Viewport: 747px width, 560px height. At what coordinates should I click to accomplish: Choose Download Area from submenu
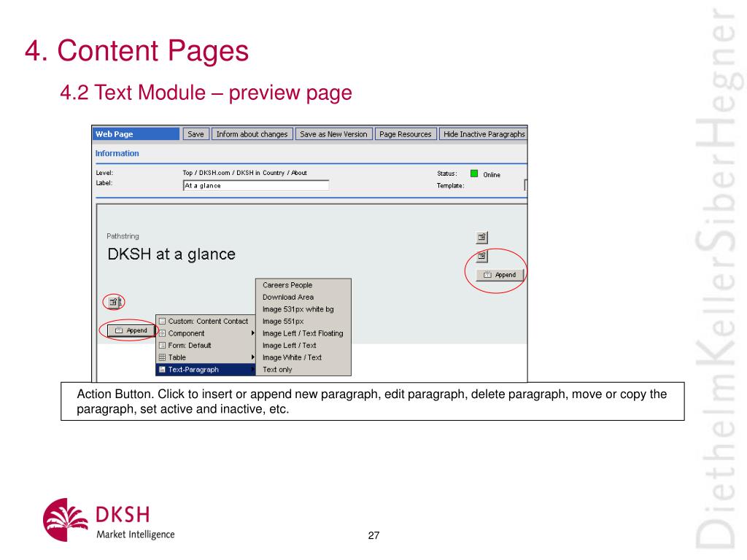pos(303,297)
